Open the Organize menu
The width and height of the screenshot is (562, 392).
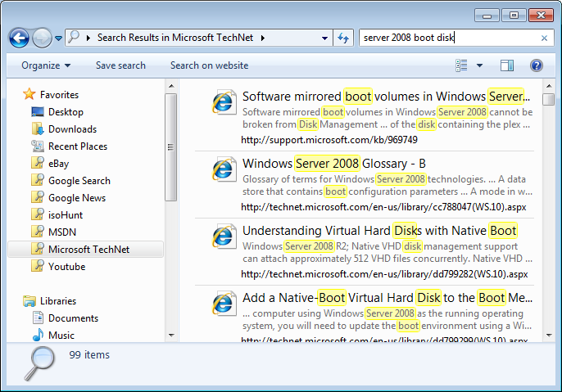click(x=46, y=65)
